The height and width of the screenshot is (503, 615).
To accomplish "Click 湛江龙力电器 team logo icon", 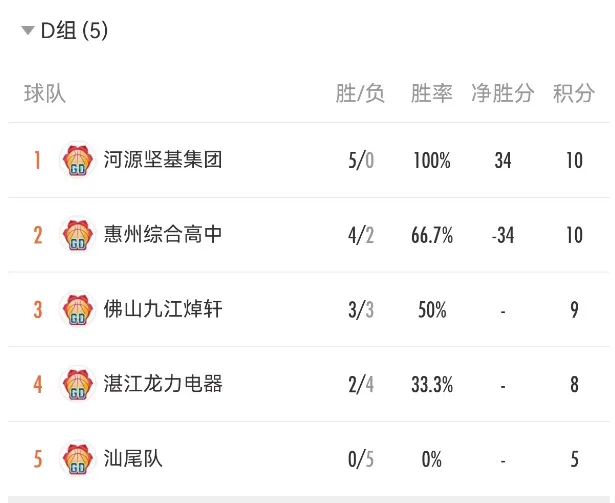I will (78, 384).
